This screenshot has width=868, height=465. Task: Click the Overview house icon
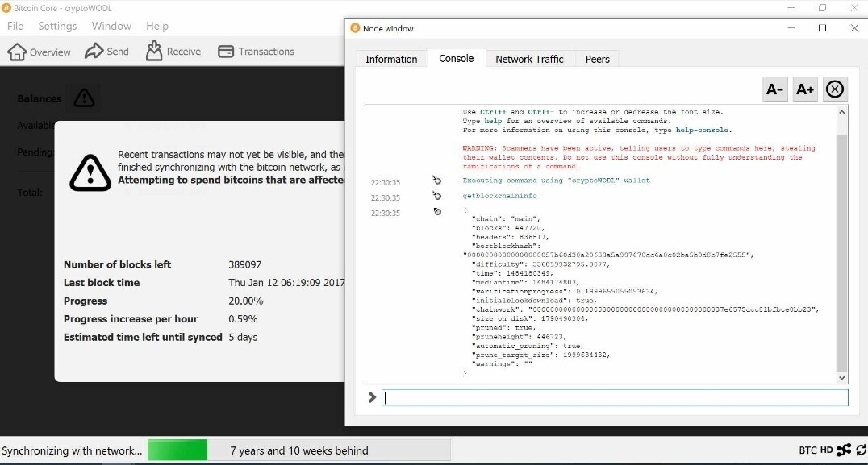(17, 52)
